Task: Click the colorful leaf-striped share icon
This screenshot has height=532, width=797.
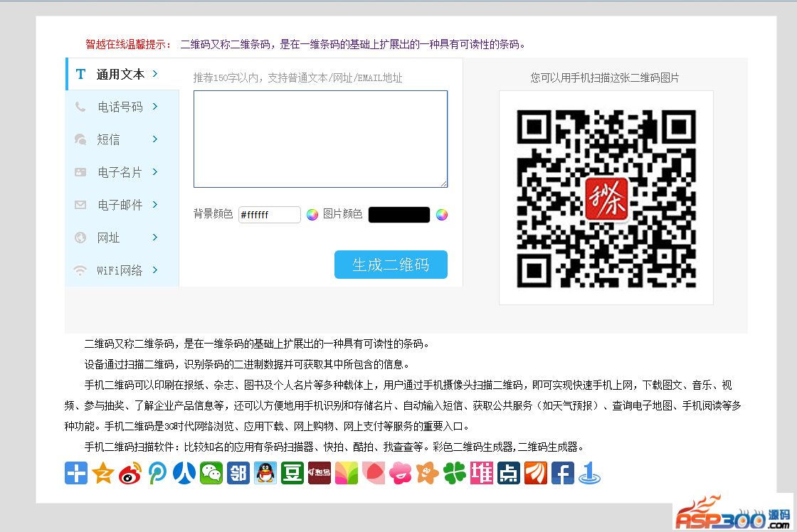Action: click(x=347, y=473)
